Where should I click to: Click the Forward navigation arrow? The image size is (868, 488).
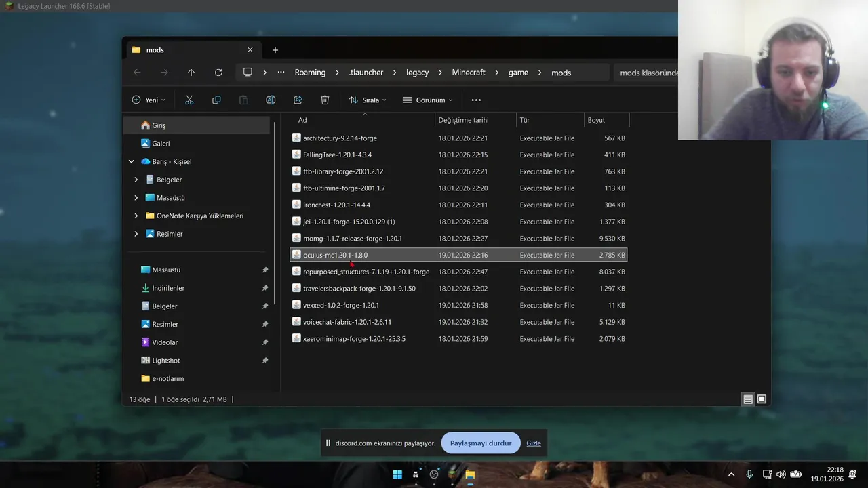(x=164, y=73)
